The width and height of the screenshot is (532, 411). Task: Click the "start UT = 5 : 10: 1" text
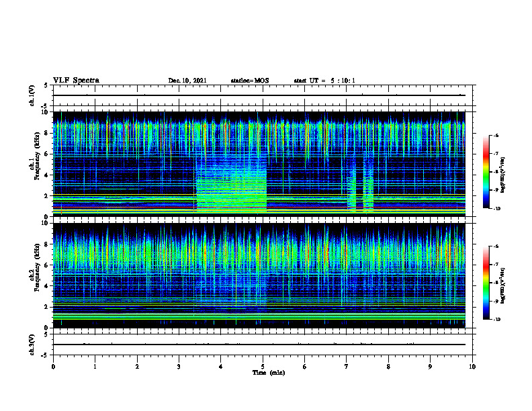click(324, 81)
